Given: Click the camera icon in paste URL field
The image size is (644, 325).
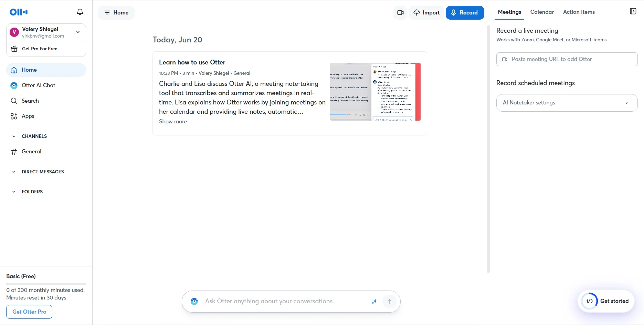Looking at the screenshot, I should (505, 59).
